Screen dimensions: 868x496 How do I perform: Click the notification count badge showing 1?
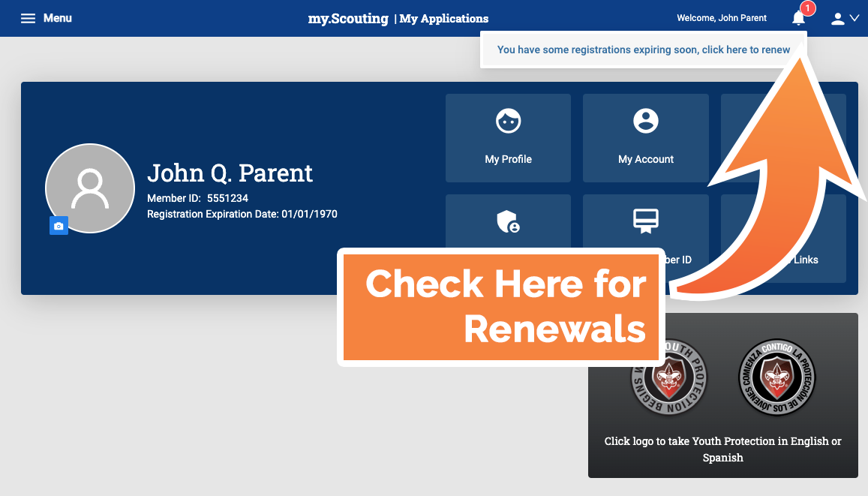click(x=806, y=8)
